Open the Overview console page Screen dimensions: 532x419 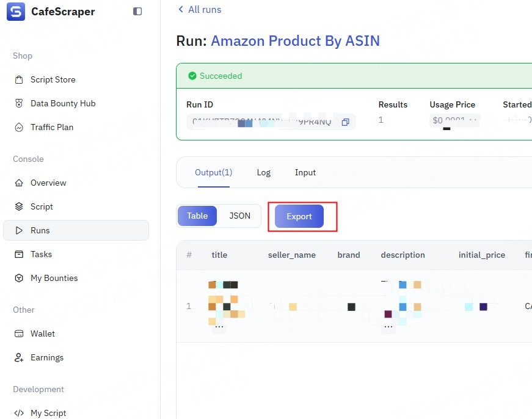pos(48,183)
